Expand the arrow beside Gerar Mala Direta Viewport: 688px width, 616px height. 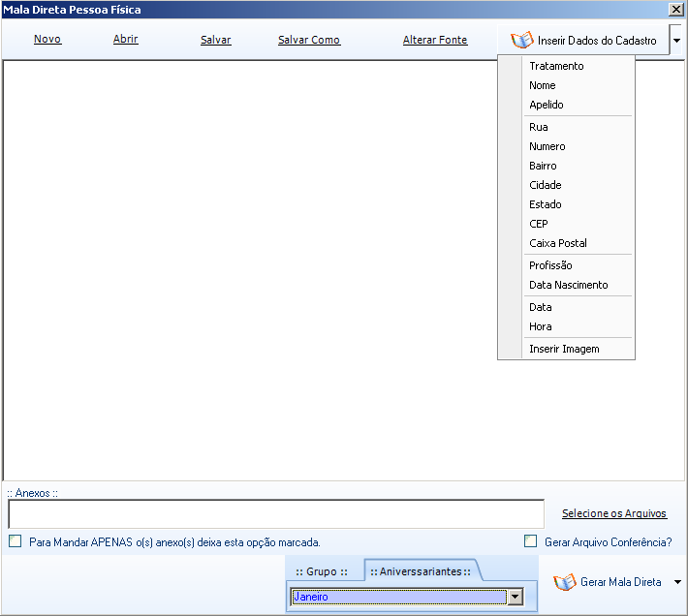click(x=677, y=582)
